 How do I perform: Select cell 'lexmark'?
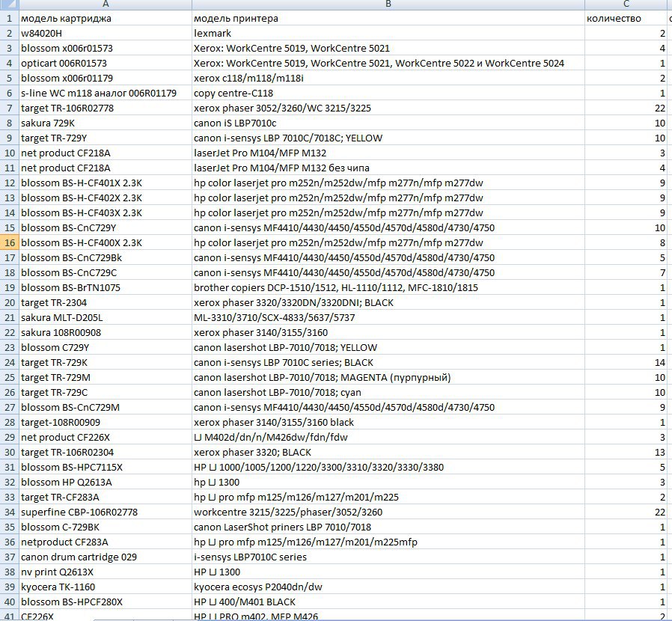388,34
